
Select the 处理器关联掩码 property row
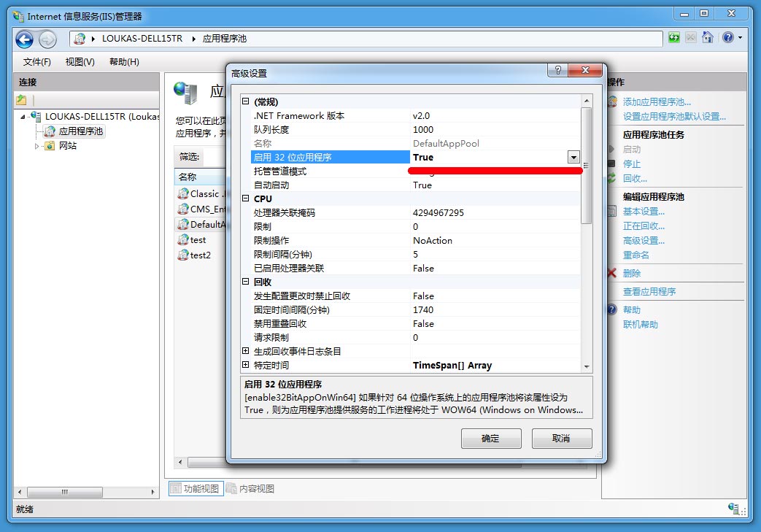(415, 212)
